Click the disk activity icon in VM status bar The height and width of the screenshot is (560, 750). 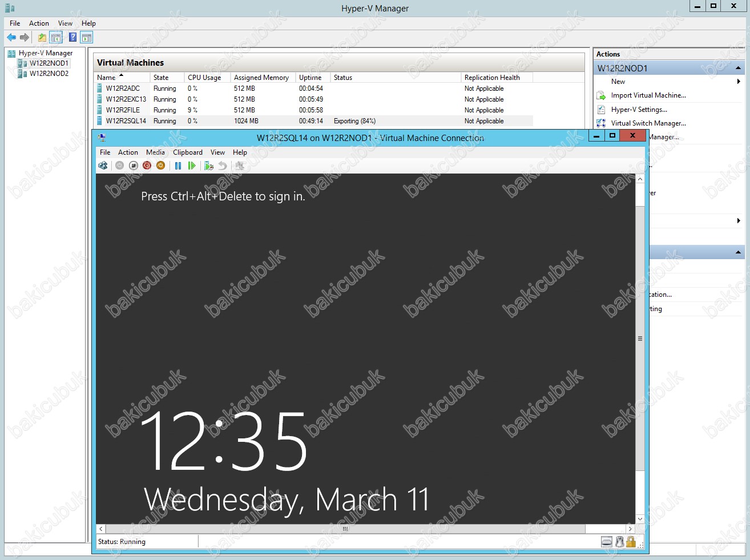coord(607,542)
